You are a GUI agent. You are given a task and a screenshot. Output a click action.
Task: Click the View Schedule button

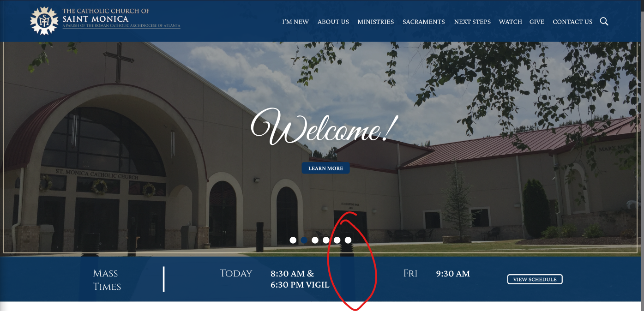(x=535, y=279)
